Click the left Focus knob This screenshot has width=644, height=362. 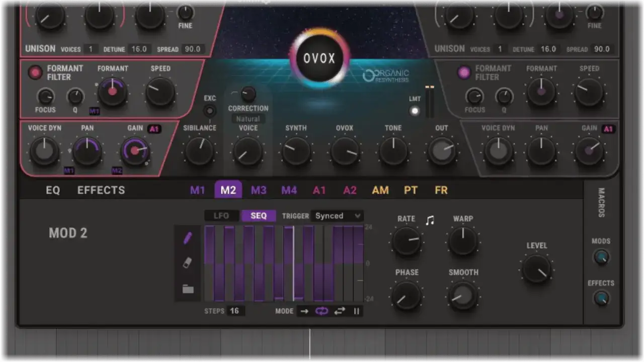[45, 96]
